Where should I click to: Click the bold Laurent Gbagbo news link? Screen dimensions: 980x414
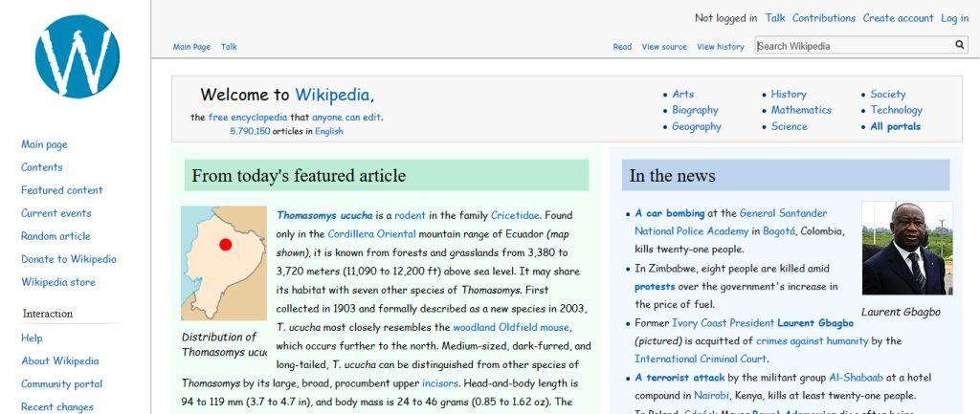(815, 323)
